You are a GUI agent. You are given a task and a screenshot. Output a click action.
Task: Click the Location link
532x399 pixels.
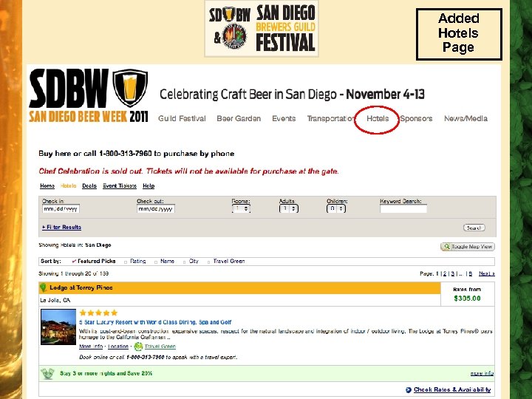tap(118, 347)
